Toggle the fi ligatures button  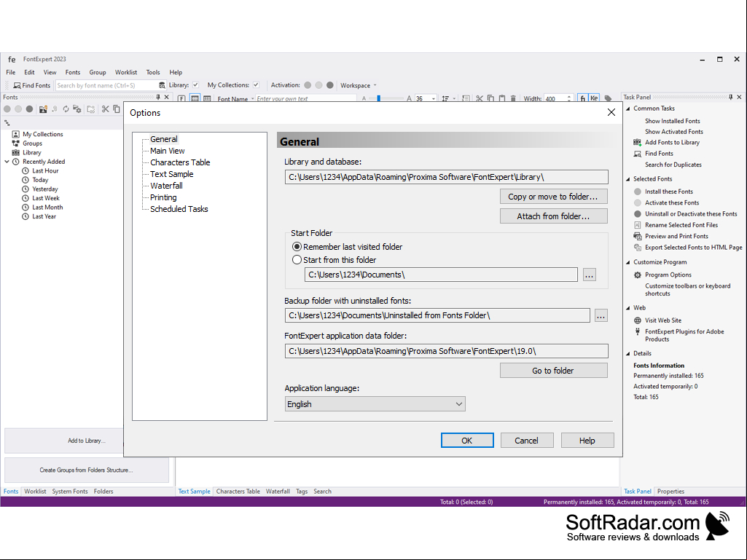[x=582, y=98]
